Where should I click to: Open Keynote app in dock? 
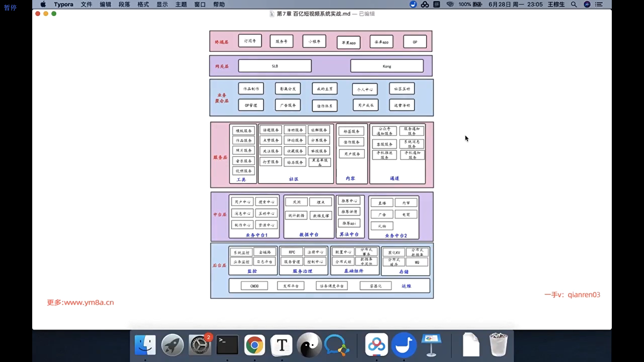click(x=431, y=345)
